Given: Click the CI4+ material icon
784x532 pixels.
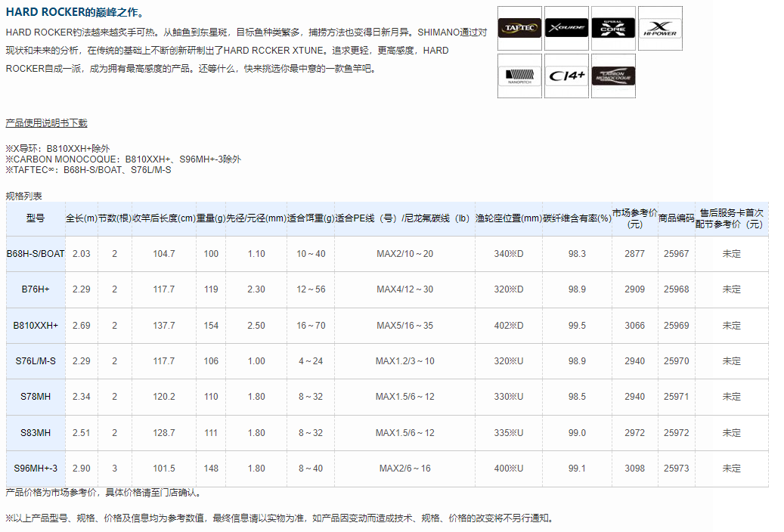Looking at the screenshot, I should coord(566,76).
